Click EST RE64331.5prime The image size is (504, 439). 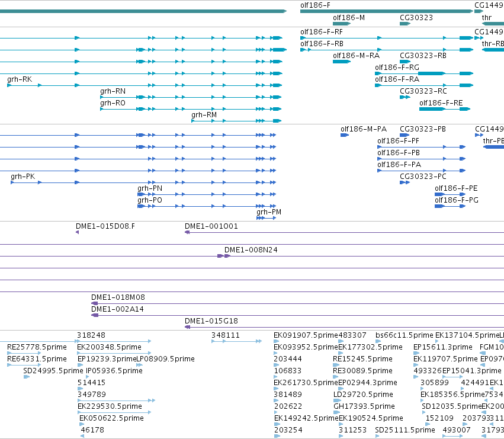[x=37, y=359]
